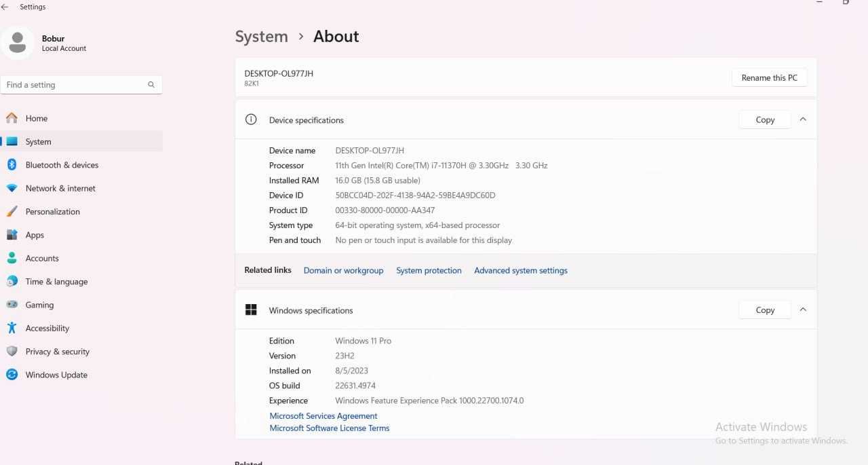Viewport: 868px width, 465px height.
Task: Open Personalization settings
Action: [53, 212]
